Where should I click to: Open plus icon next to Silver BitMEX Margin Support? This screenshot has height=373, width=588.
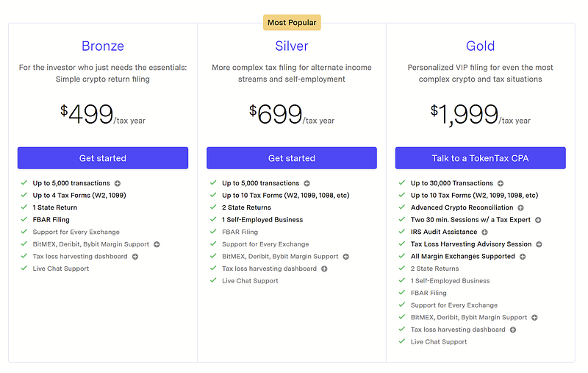tap(345, 257)
